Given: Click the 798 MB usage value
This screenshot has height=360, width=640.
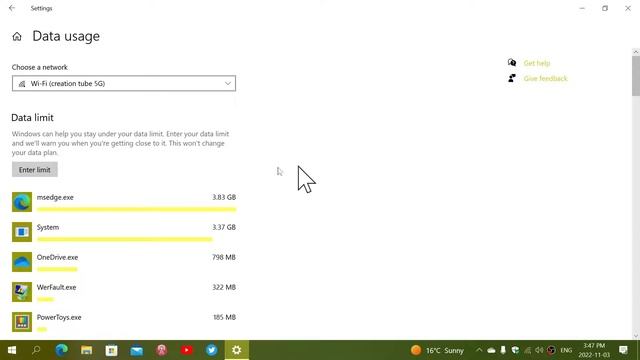Looking at the screenshot, I should (224, 258).
